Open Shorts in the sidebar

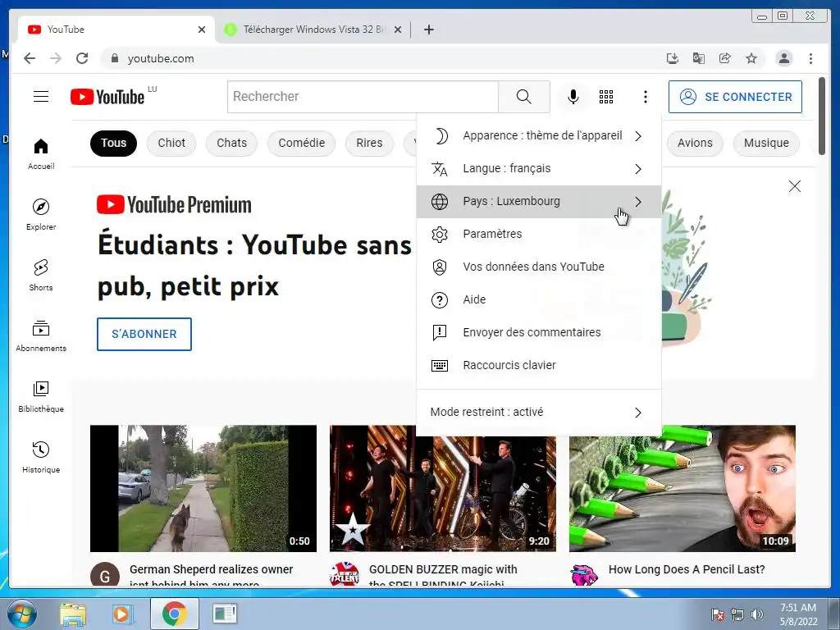41,276
